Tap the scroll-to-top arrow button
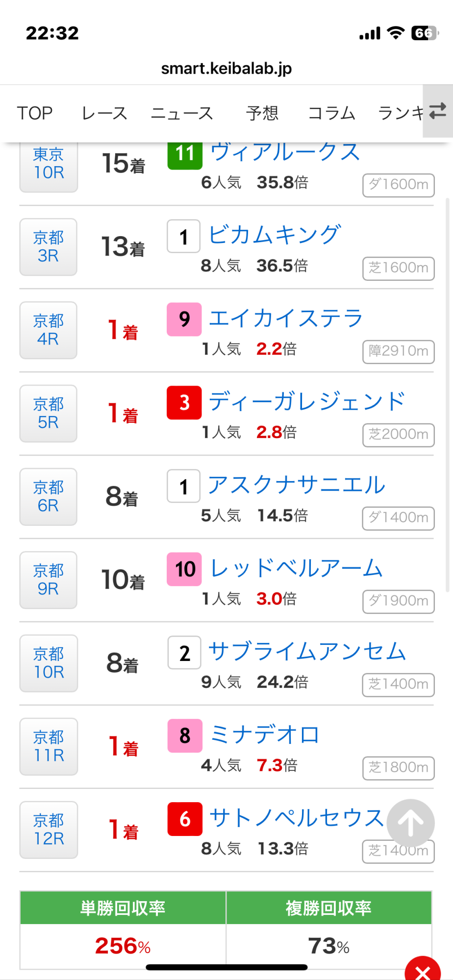453x980 pixels. 410,823
